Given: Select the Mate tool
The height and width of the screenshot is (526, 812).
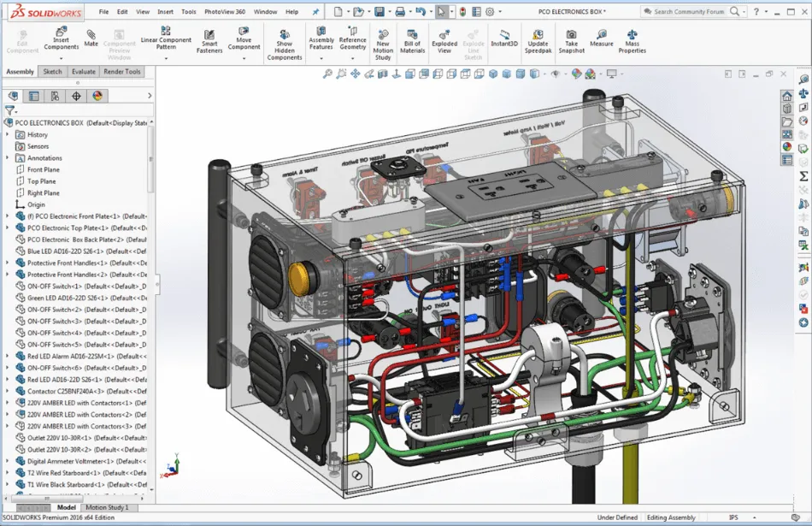Looking at the screenshot, I should coord(91,38).
